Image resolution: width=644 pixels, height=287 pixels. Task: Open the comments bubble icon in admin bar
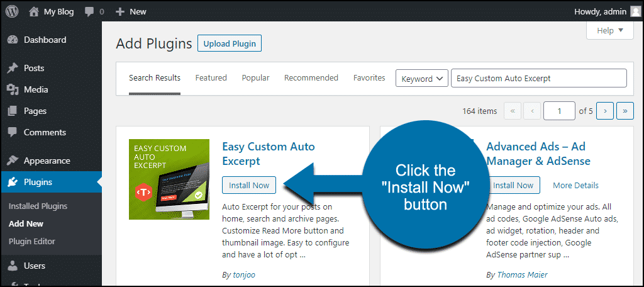(89, 12)
